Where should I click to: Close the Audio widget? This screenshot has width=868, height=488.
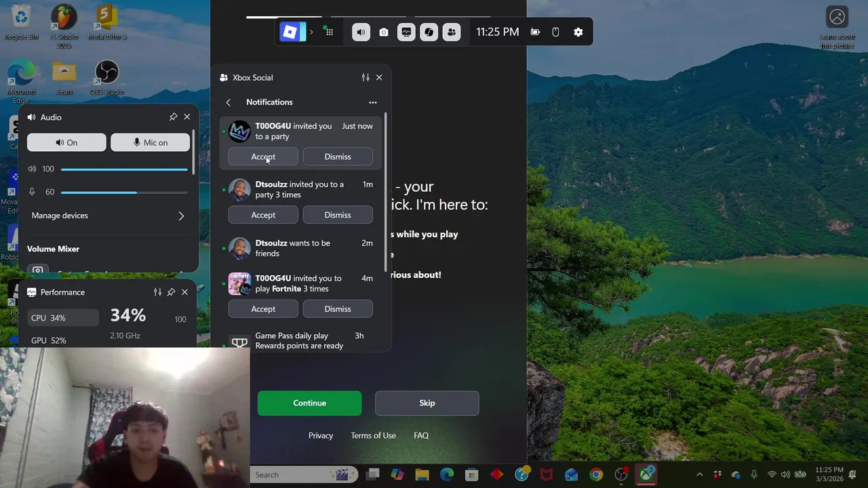(x=187, y=117)
